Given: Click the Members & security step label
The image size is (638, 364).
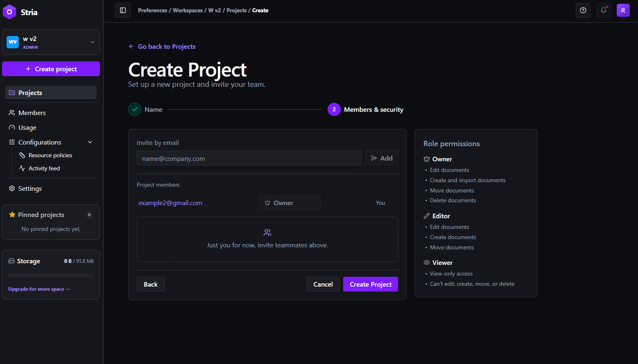Looking at the screenshot, I should tap(373, 109).
